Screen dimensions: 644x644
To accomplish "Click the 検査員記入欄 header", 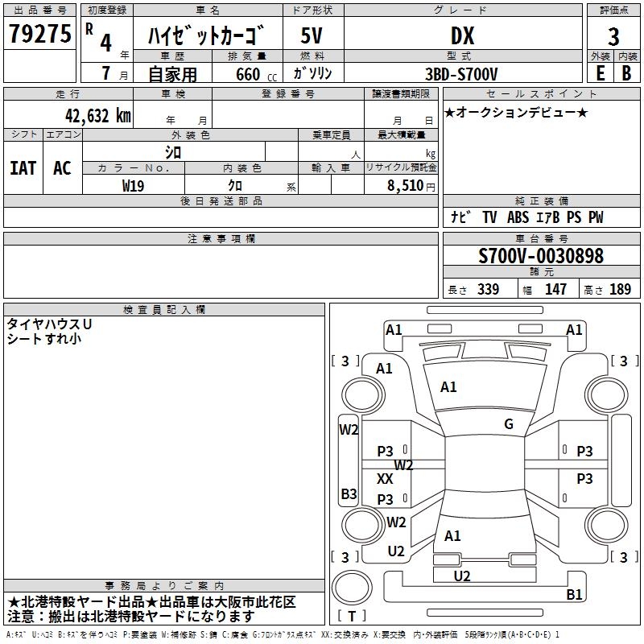I will (164, 310).
